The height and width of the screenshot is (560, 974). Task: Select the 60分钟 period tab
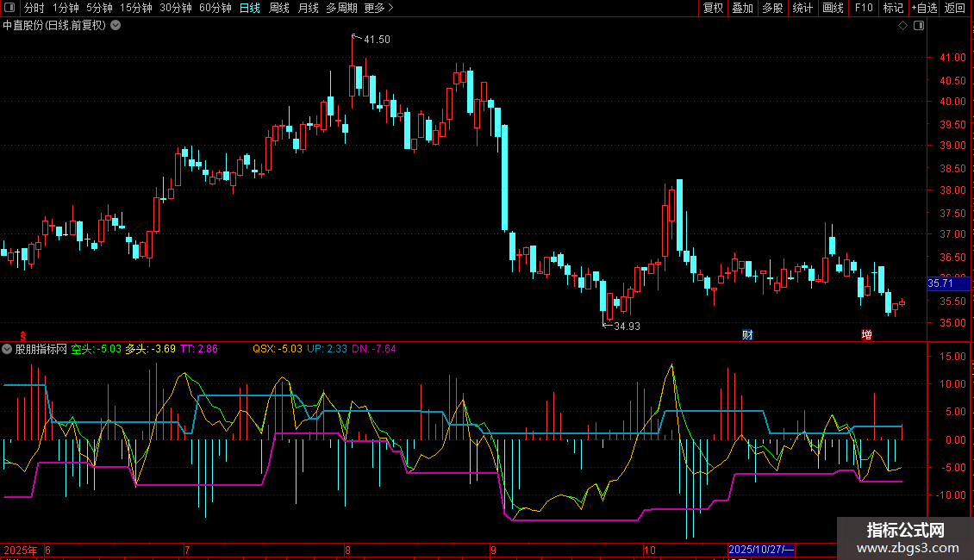(215, 8)
